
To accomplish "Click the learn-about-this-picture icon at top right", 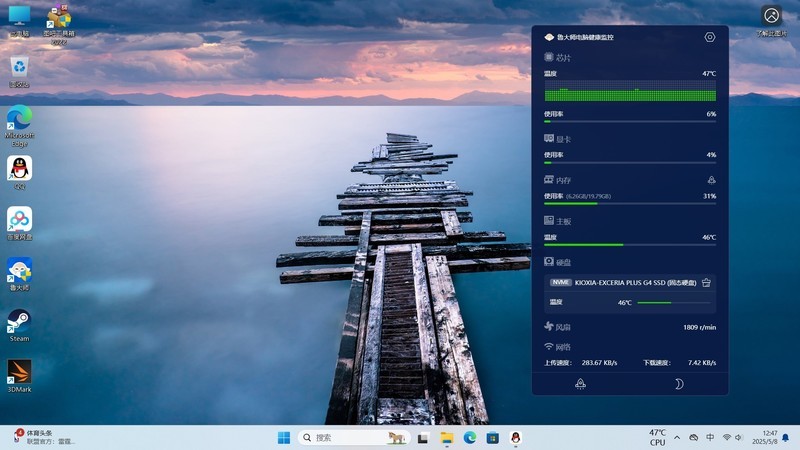I will click(771, 16).
